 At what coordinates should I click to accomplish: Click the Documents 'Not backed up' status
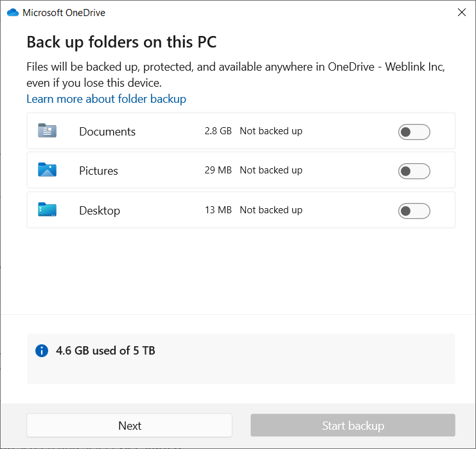[270, 131]
